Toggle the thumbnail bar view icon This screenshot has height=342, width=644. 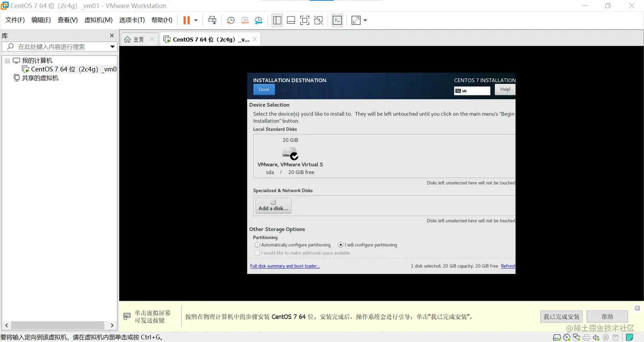(x=291, y=20)
